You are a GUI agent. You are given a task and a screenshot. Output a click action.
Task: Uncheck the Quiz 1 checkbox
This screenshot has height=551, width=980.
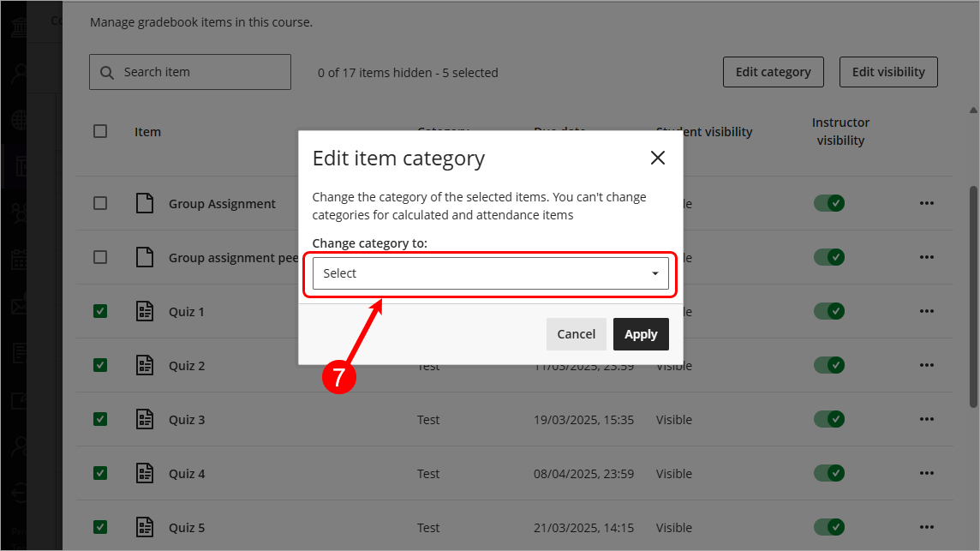click(x=100, y=311)
